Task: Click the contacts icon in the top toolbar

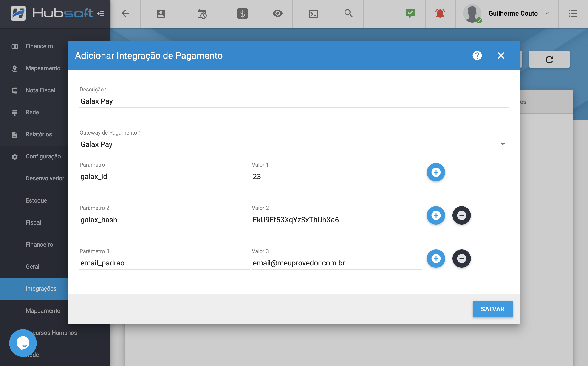Action: click(160, 14)
